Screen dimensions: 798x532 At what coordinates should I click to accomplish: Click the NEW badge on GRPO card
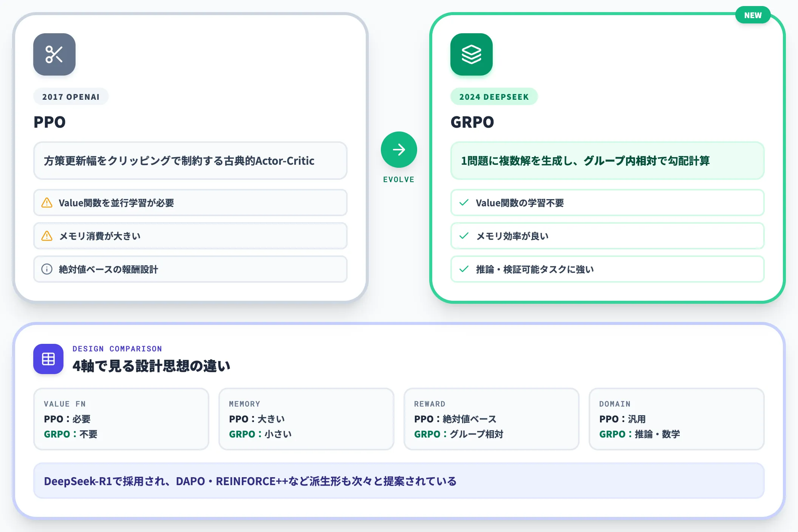coord(753,15)
